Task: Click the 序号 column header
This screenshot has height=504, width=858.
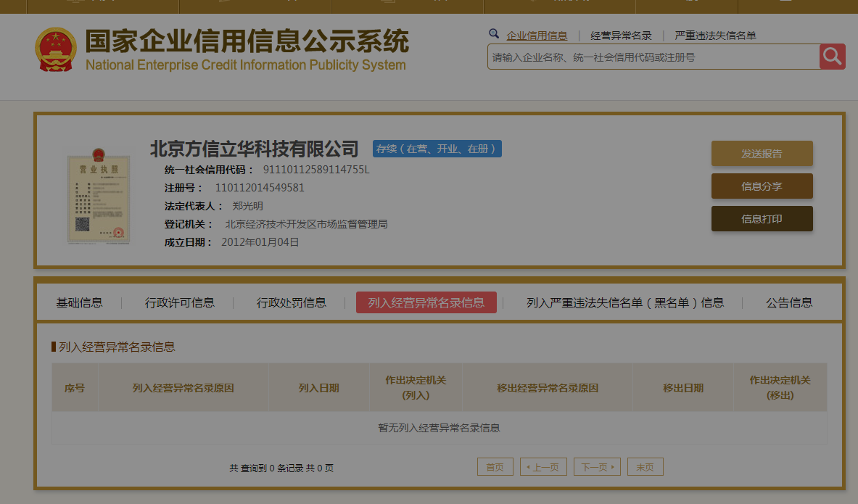Action: [75, 387]
